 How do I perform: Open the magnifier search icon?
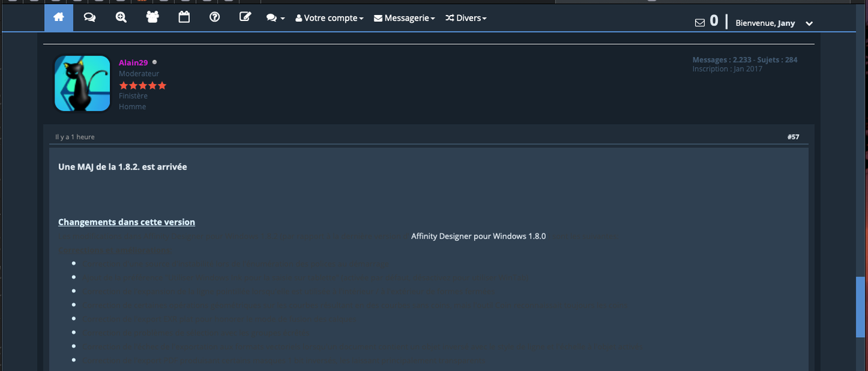(121, 18)
